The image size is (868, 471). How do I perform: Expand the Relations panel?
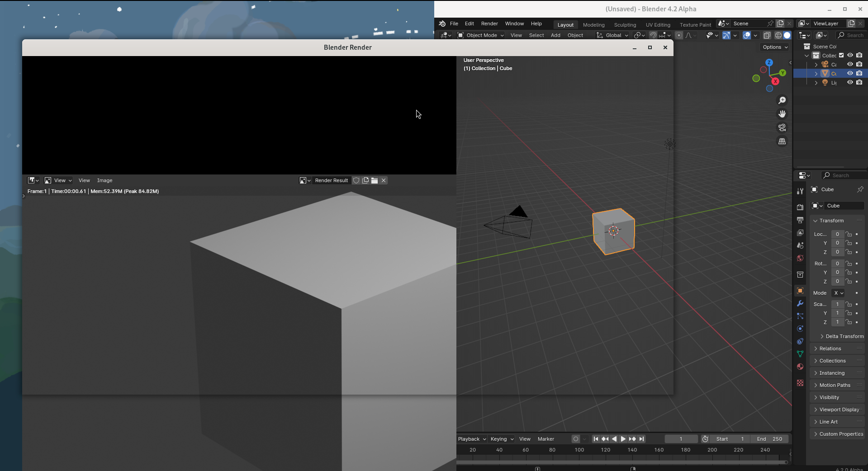click(830, 349)
